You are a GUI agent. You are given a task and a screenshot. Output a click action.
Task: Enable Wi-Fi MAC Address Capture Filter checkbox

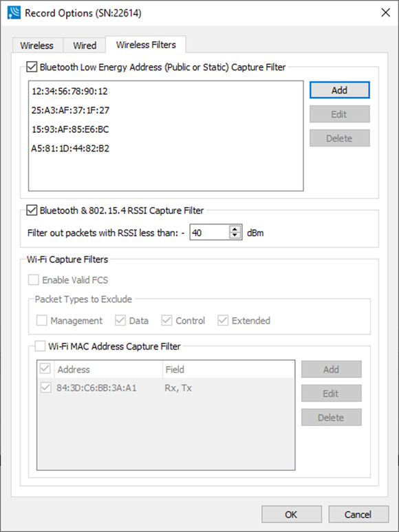[x=40, y=346]
